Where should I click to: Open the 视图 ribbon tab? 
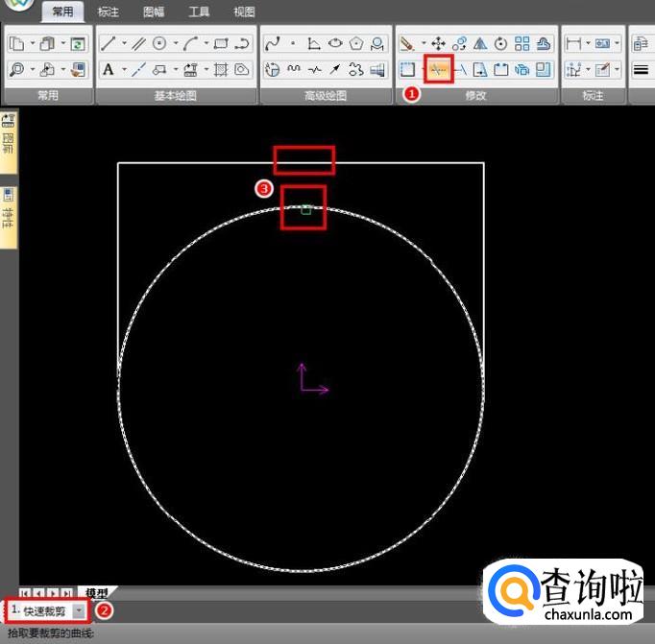point(244,12)
